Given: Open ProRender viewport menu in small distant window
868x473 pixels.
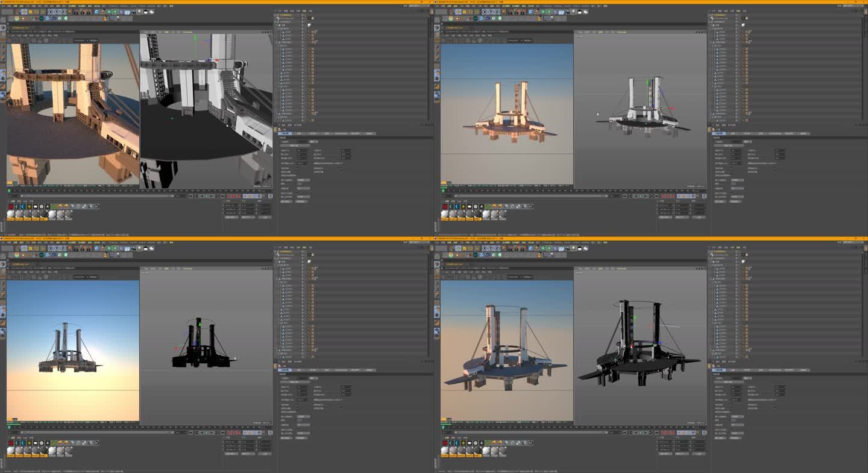Looking at the screenshot, I should pos(621,32).
